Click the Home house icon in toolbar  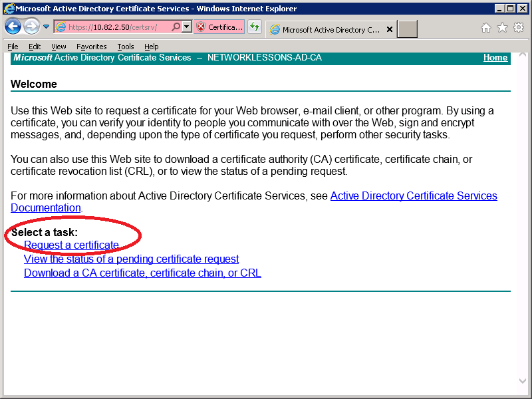coord(486,27)
